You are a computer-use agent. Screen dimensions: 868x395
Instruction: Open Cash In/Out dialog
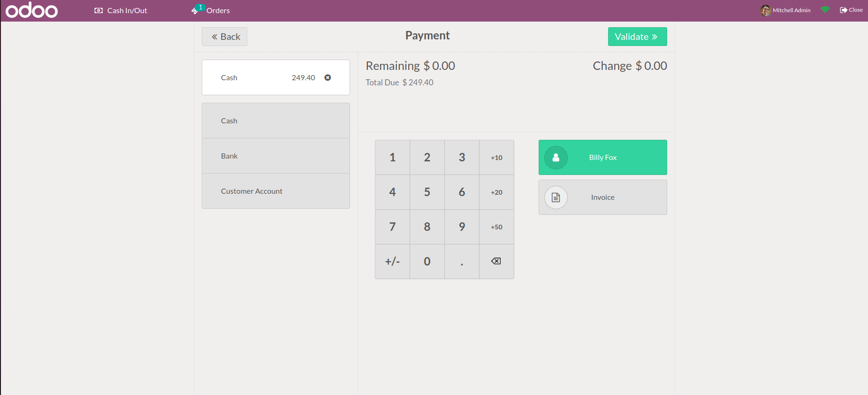121,10
